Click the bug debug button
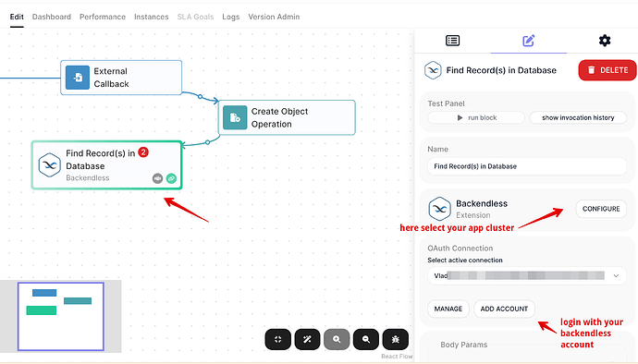The width and height of the screenshot is (638, 364). 396,339
